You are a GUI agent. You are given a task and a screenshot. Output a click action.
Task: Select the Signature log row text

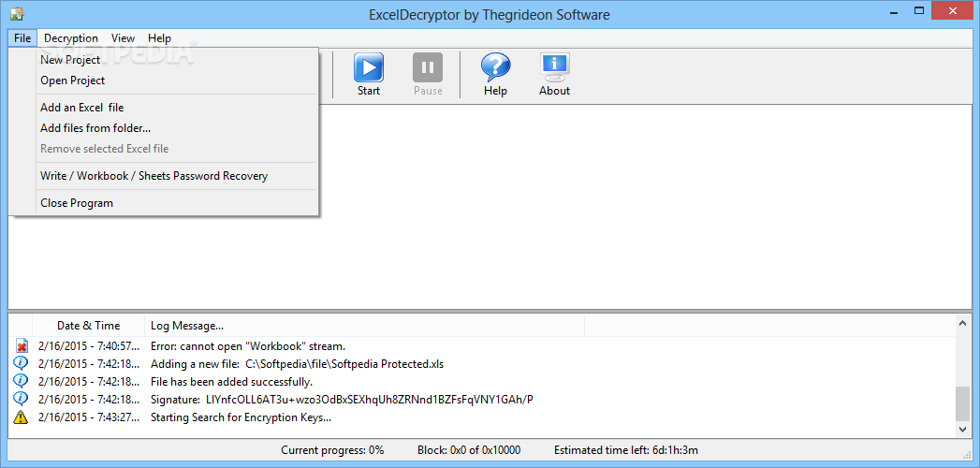tap(342, 400)
